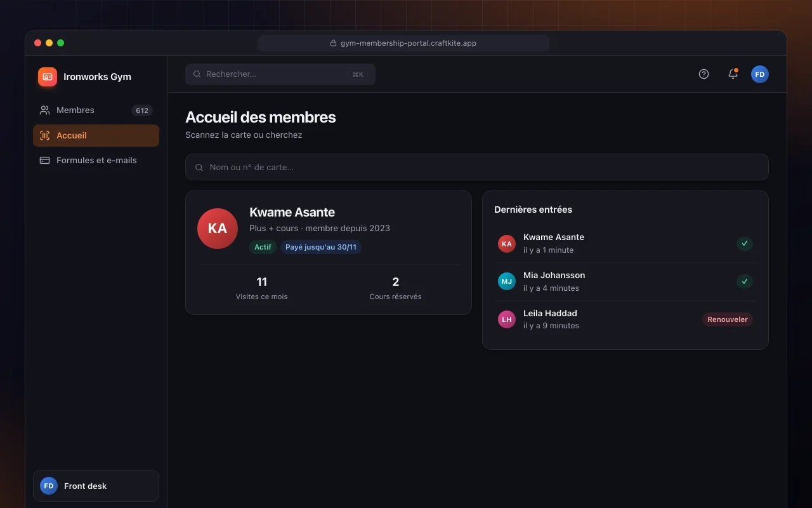This screenshot has width=812, height=508.
Task: Click the lock icon in the address bar
Action: click(x=333, y=43)
